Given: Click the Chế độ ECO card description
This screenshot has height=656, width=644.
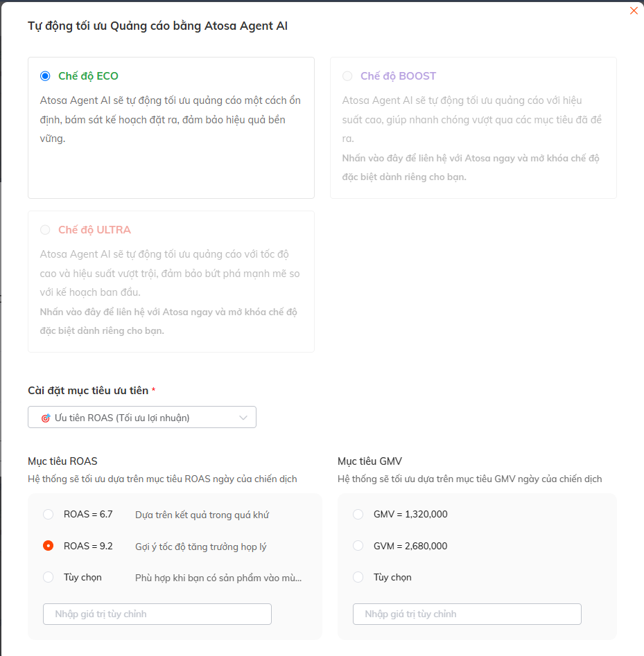Looking at the screenshot, I should click(171, 120).
